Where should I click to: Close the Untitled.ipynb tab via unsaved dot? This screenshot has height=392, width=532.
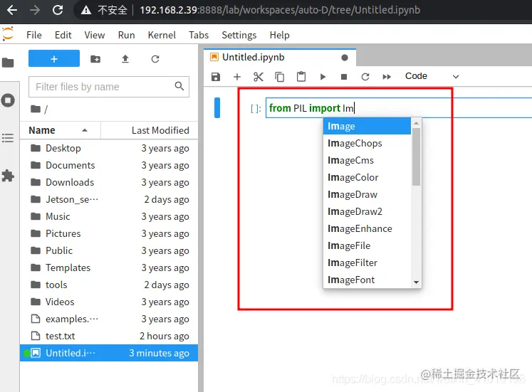pos(345,58)
